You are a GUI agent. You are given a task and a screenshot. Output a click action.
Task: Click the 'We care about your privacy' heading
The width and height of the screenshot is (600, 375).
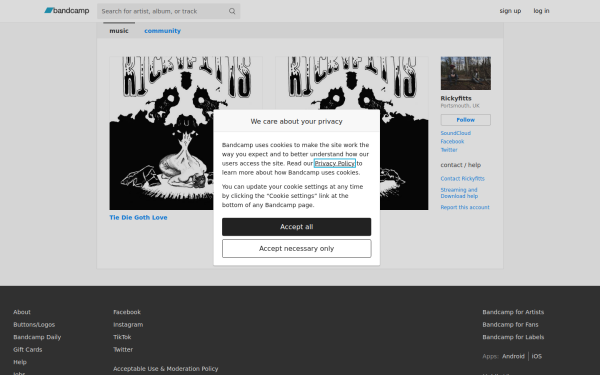[x=297, y=121]
